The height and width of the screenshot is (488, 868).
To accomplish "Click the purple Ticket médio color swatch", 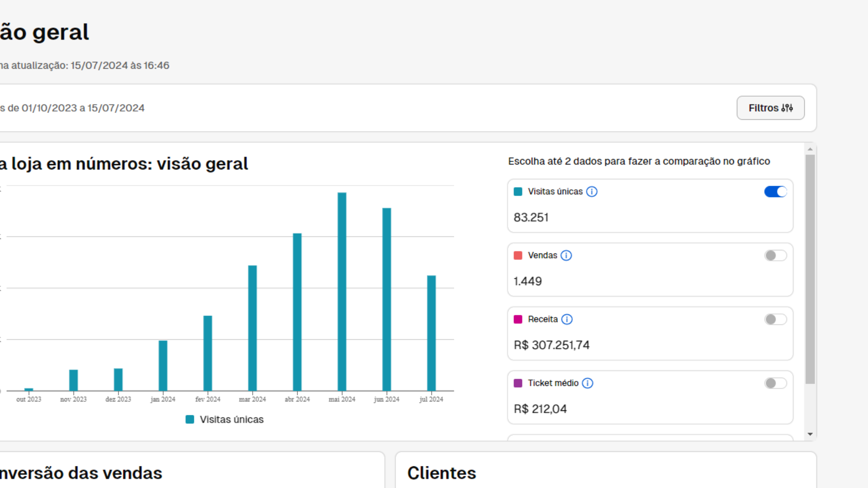I will pyautogui.click(x=518, y=383).
